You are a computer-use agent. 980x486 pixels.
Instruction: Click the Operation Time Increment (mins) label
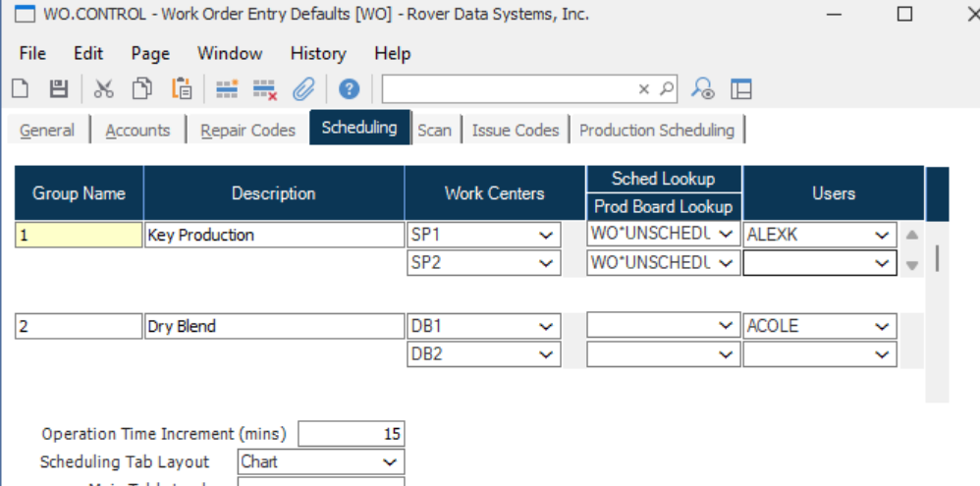[x=164, y=434]
